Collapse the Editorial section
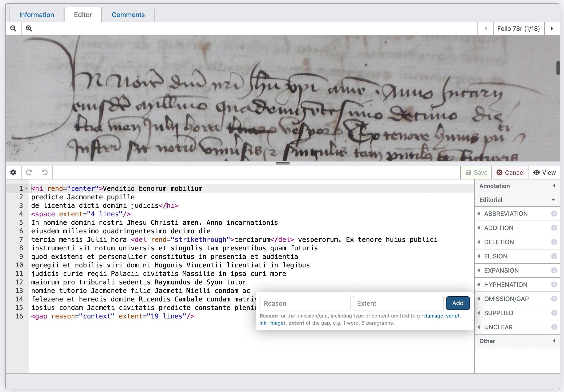564x392 pixels. (517, 200)
